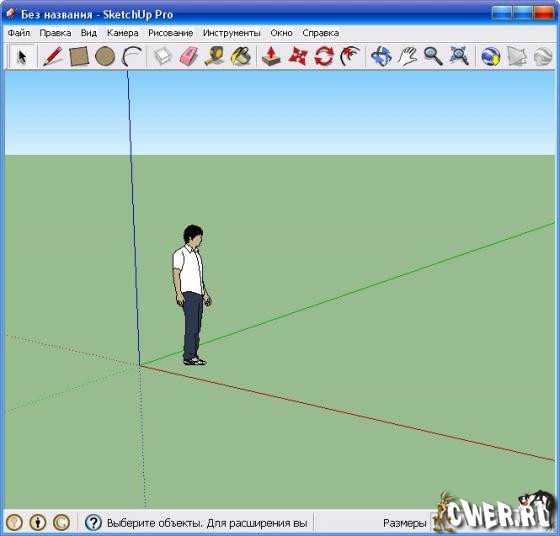
Task: Pick the red pencil Line tool
Action: (52, 56)
